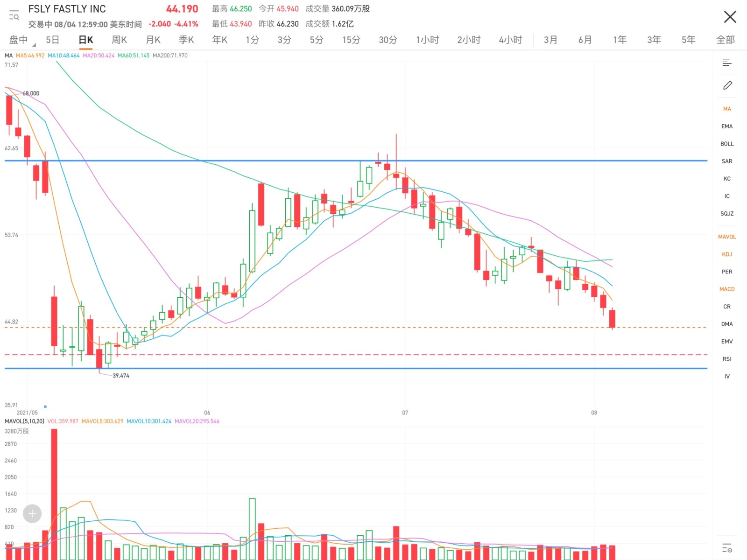Select the 4小时 interval tab
Image resolution: width=747 pixels, height=560 pixels.
pos(510,40)
